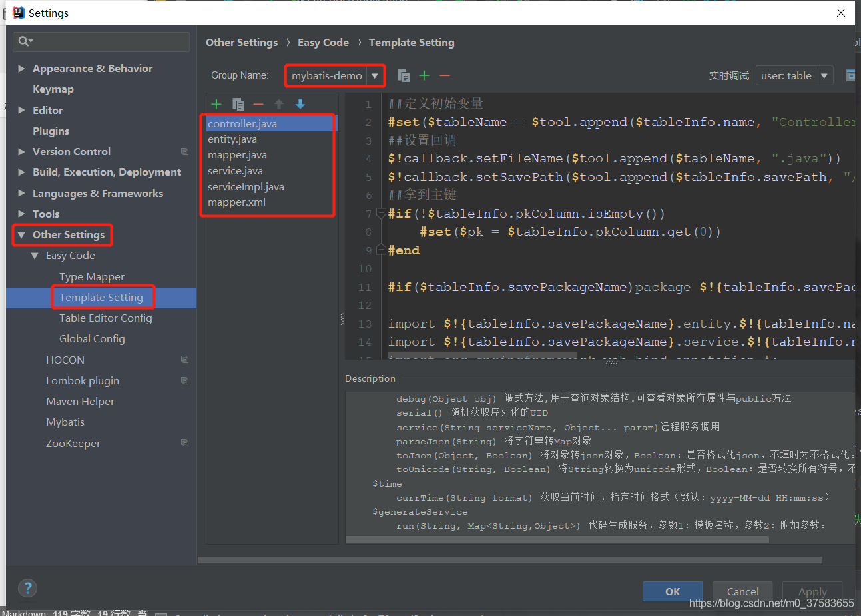Viewport: 861px width, 616px height.
Task: Remove the controller.java template with minus
Action: pyautogui.click(x=259, y=104)
